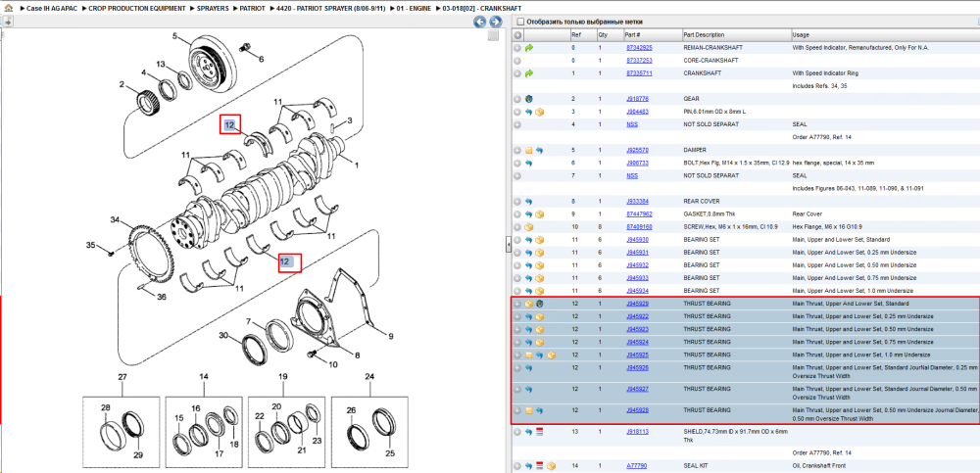Click blue arrow icon on REAR COVER row

[x=529, y=201]
